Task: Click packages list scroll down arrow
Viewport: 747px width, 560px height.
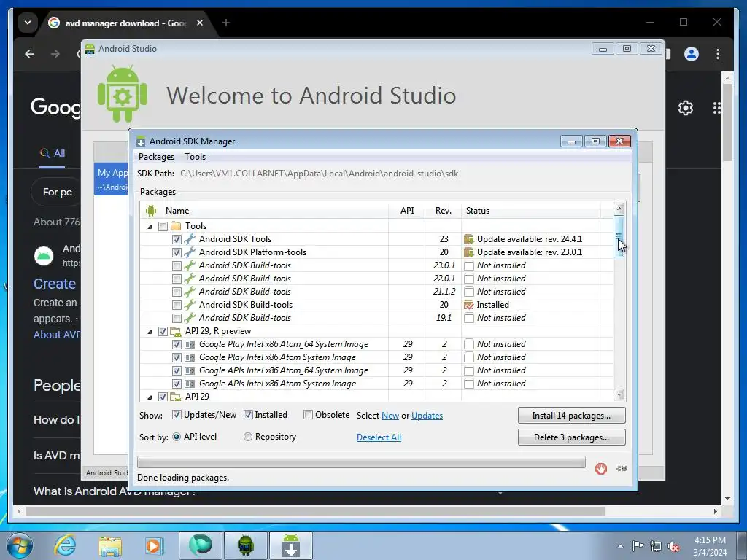Action: click(x=619, y=394)
